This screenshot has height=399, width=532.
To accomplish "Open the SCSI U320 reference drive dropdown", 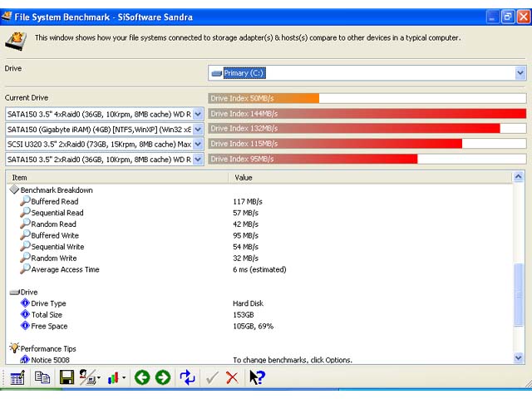I will pyautogui.click(x=198, y=144).
